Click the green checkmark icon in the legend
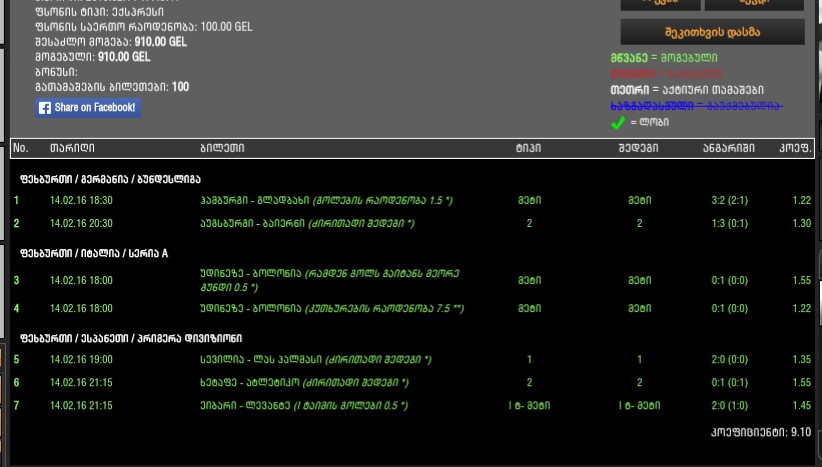 tap(618, 123)
